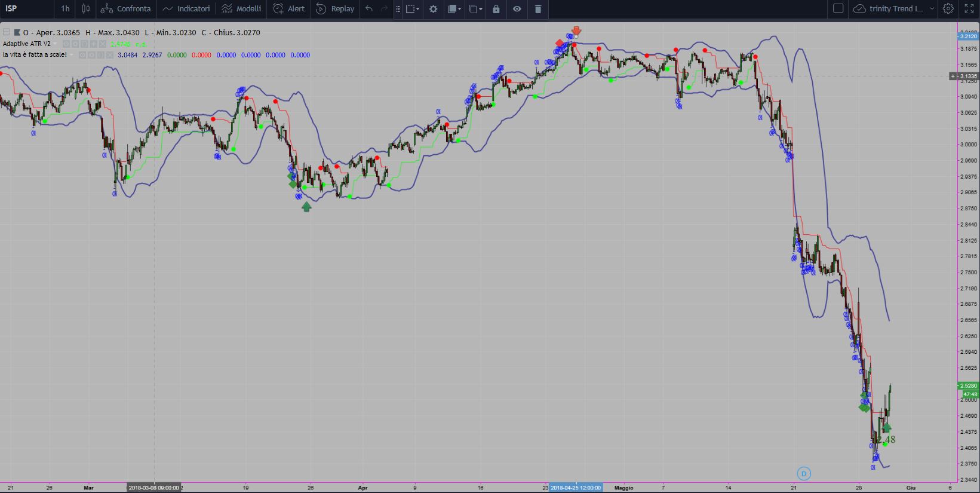
Task: Click the 47:48 bar countdown label
Action: pos(970,394)
